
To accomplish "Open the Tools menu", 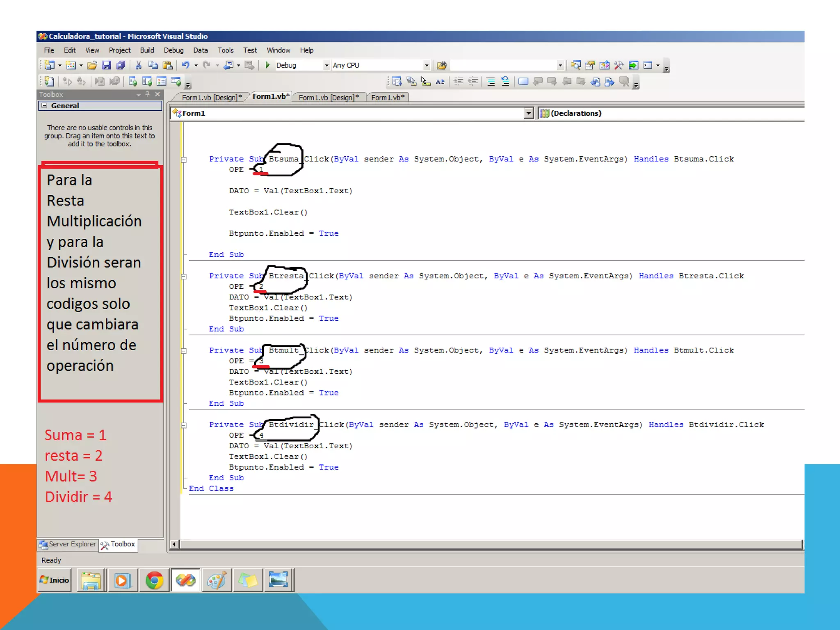I will pyautogui.click(x=226, y=50).
